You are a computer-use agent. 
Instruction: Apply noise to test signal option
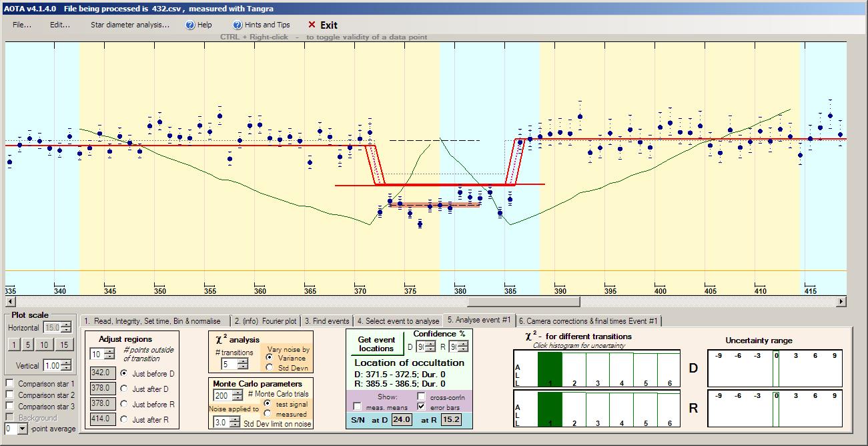(269, 404)
